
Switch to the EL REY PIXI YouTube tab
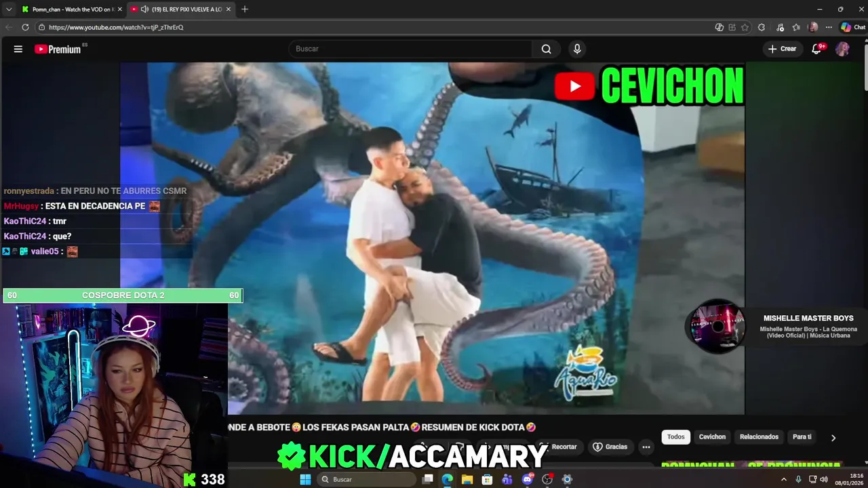(x=181, y=9)
